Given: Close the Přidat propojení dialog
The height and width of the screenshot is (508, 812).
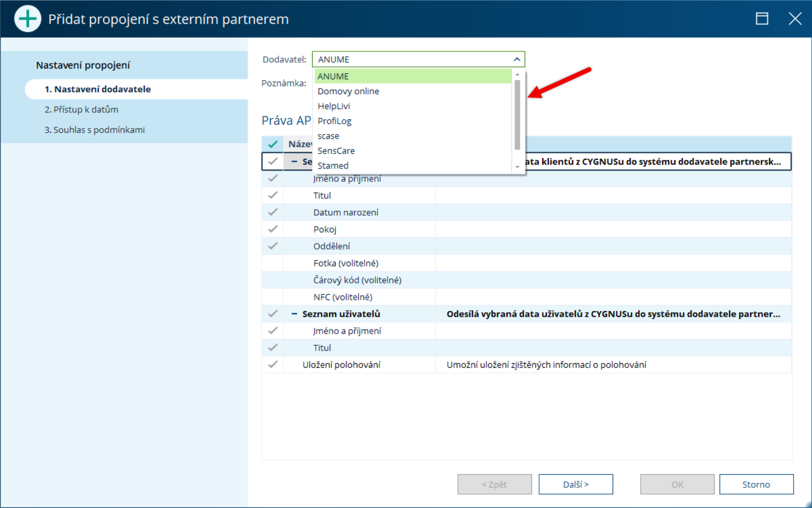Looking at the screenshot, I should point(795,18).
